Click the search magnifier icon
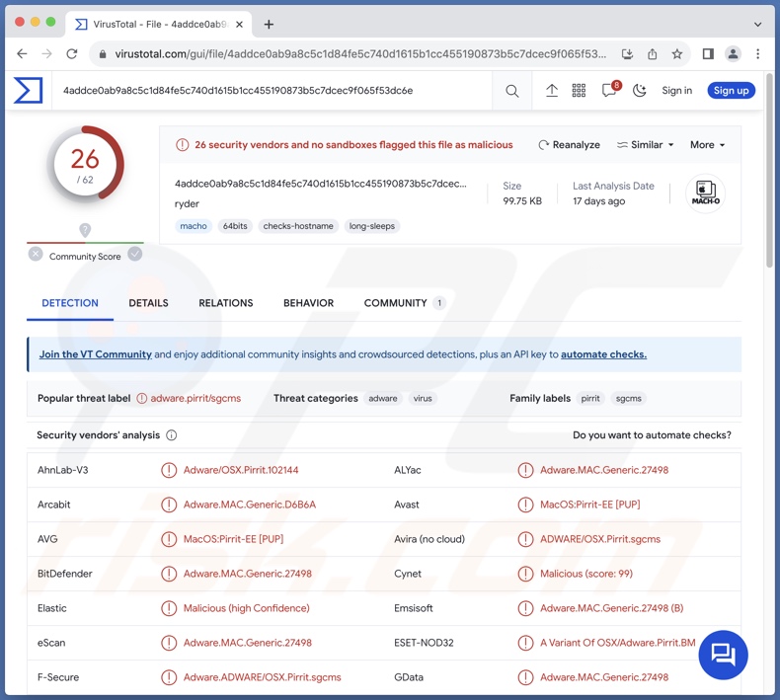This screenshot has width=780, height=700. click(x=511, y=91)
